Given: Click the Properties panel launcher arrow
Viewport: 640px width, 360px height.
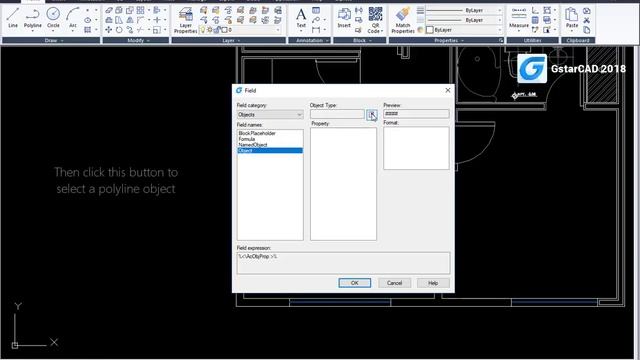Looking at the screenshot, I should [500, 40].
